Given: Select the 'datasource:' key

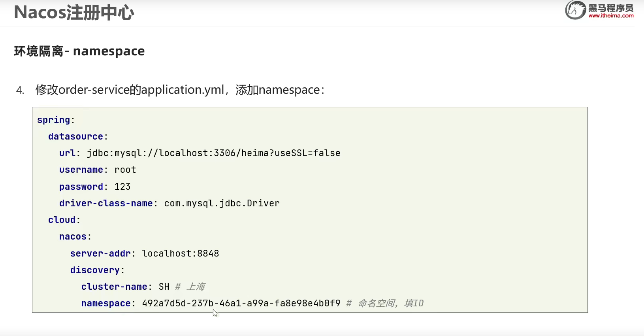Looking at the screenshot, I should click(78, 137).
